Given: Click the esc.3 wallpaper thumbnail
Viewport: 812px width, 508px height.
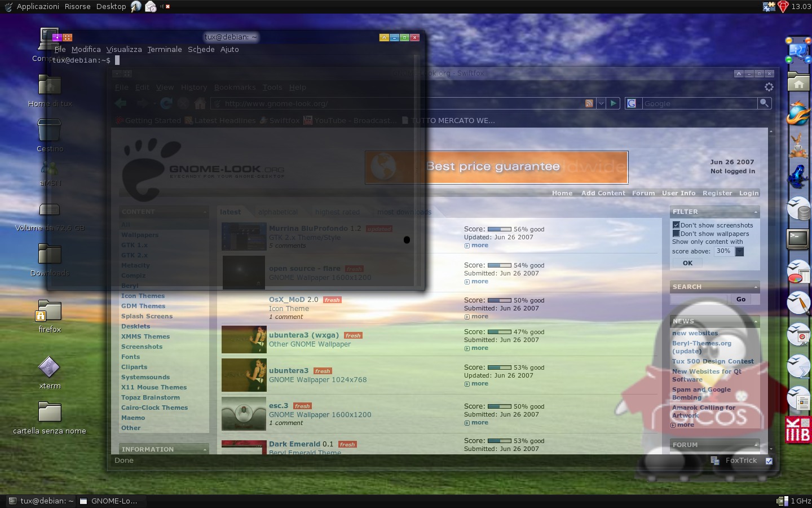Looking at the screenshot, I should tap(244, 414).
